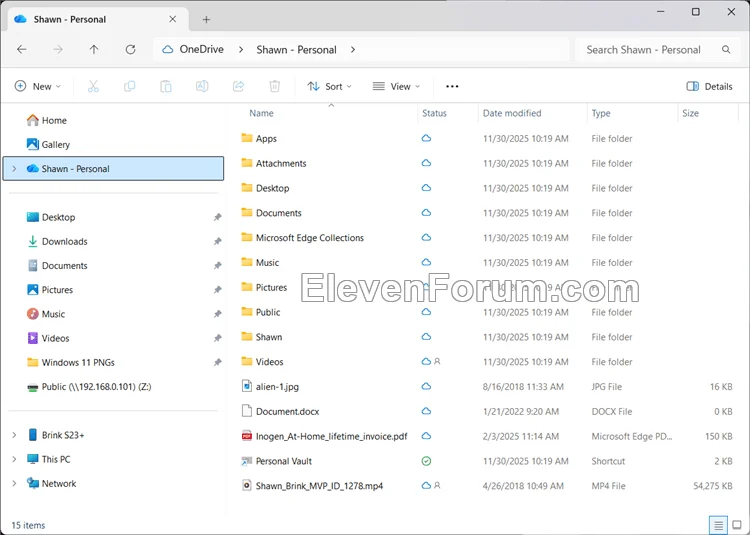Image resolution: width=750 pixels, height=535 pixels.
Task: Click the pin icon next to Downloads
Action: pos(218,241)
